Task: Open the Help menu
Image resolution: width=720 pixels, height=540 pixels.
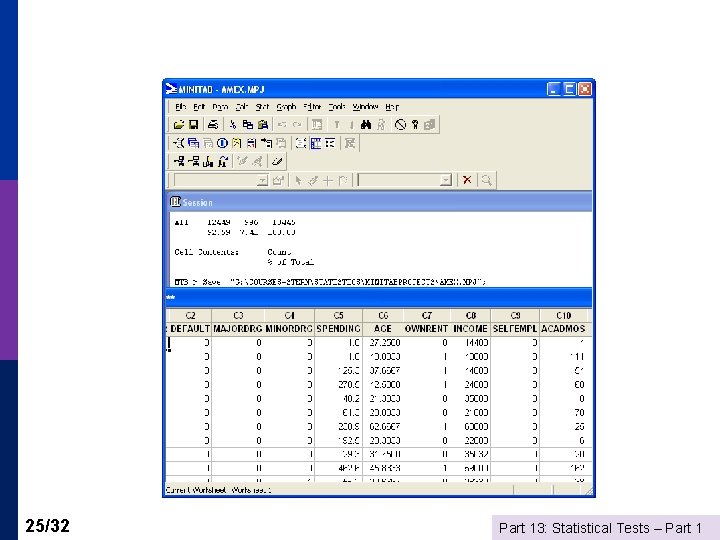Action: pos(392,107)
